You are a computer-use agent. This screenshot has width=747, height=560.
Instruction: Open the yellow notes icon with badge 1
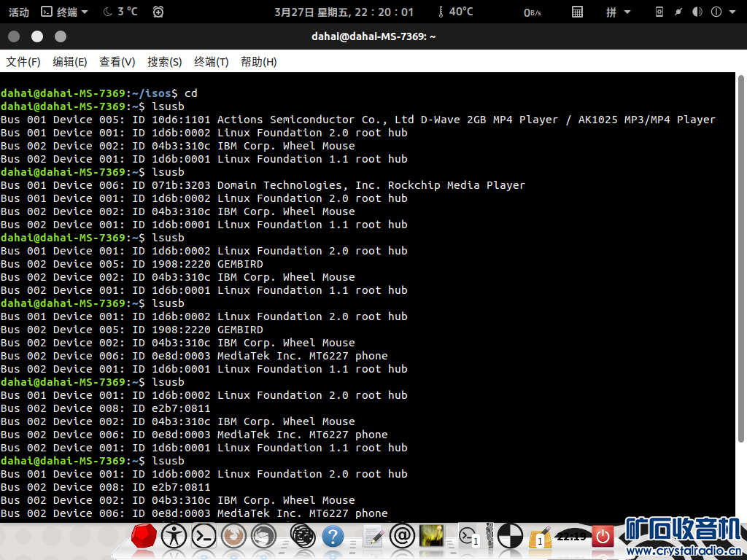point(541,536)
